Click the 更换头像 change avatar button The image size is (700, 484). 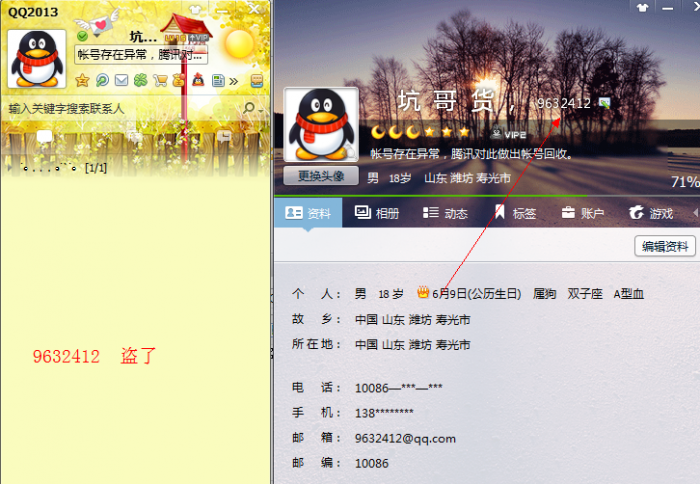(x=321, y=175)
